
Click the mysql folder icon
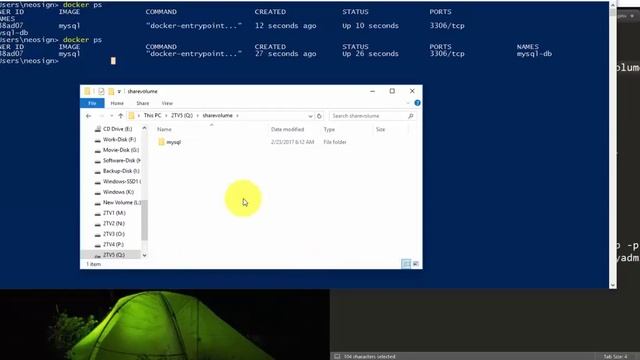click(x=161, y=142)
